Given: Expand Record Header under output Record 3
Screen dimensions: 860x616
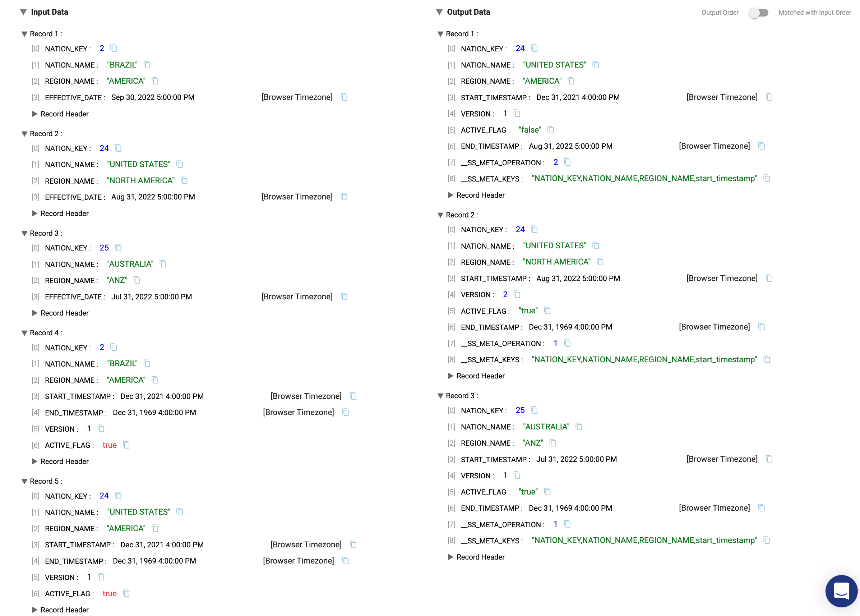Looking at the screenshot, I should click(x=451, y=557).
